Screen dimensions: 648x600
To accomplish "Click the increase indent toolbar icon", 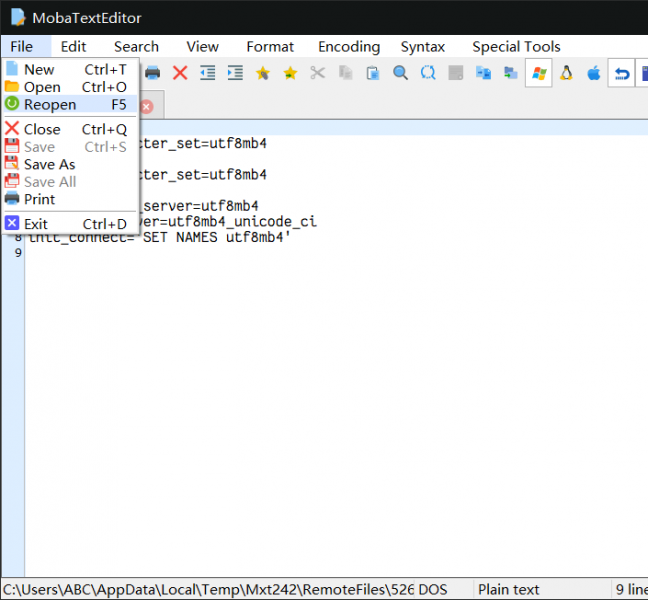I will [235, 73].
